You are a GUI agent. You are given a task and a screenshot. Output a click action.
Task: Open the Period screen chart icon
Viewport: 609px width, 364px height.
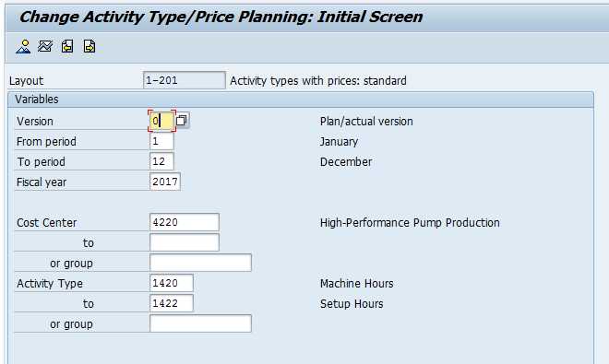click(x=45, y=46)
